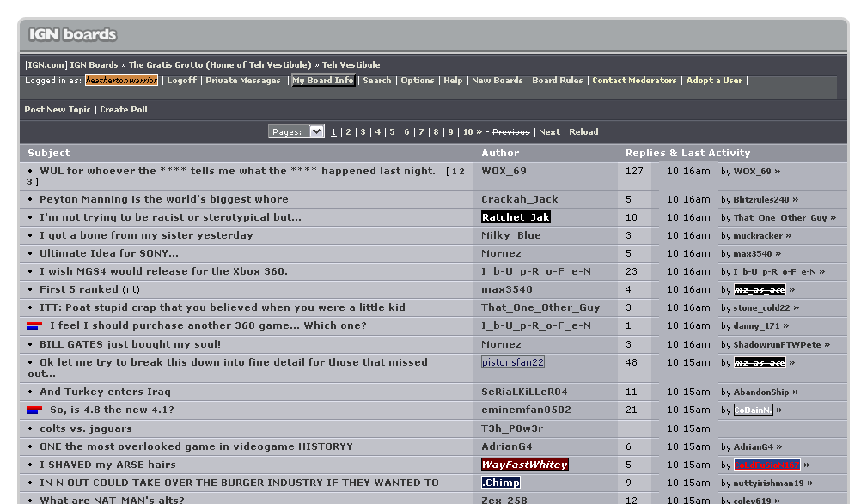This screenshot has height=504, width=867.
Task: View author T3h_P0w3r profile
Action: coord(512,428)
